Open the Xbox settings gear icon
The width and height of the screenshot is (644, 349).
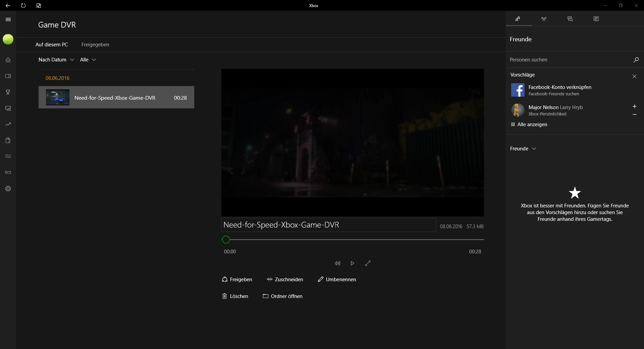[8, 189]
